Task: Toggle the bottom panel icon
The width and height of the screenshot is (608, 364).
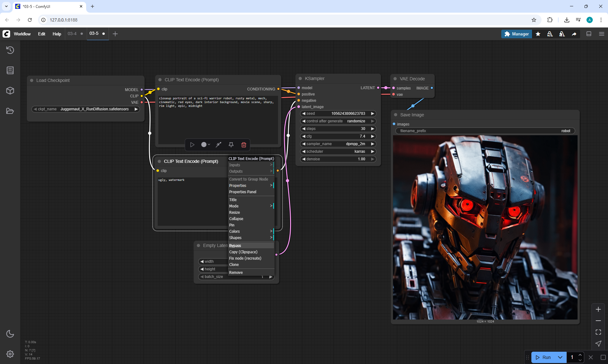Action: pyautogui.click(x=589, y=34)
